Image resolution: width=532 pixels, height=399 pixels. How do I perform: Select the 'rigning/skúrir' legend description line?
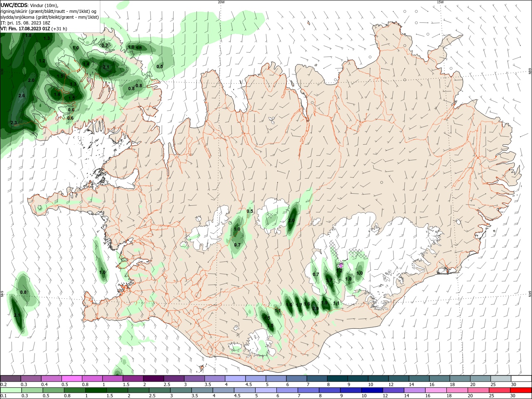(x=49, y=11)
